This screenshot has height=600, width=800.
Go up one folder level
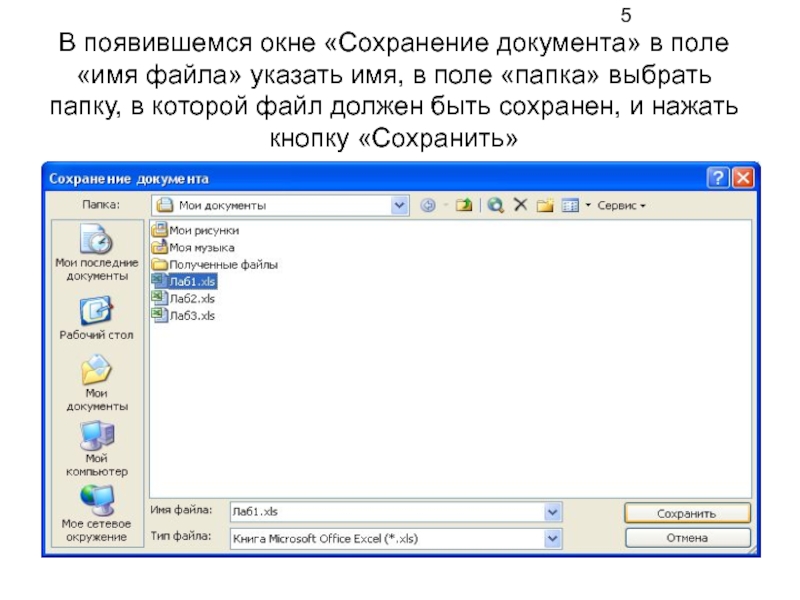point(464,205)
